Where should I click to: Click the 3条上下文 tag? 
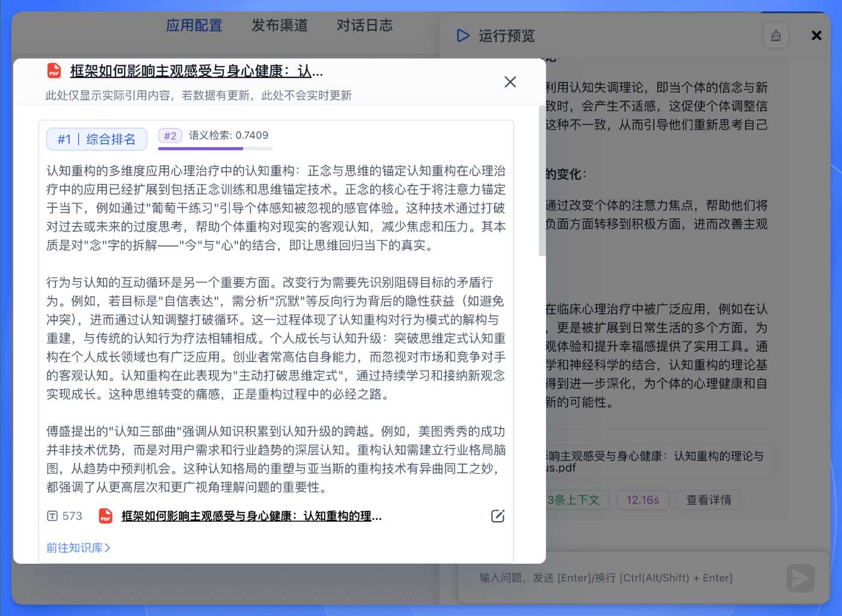pyautogui.click(x=574, y=500)
